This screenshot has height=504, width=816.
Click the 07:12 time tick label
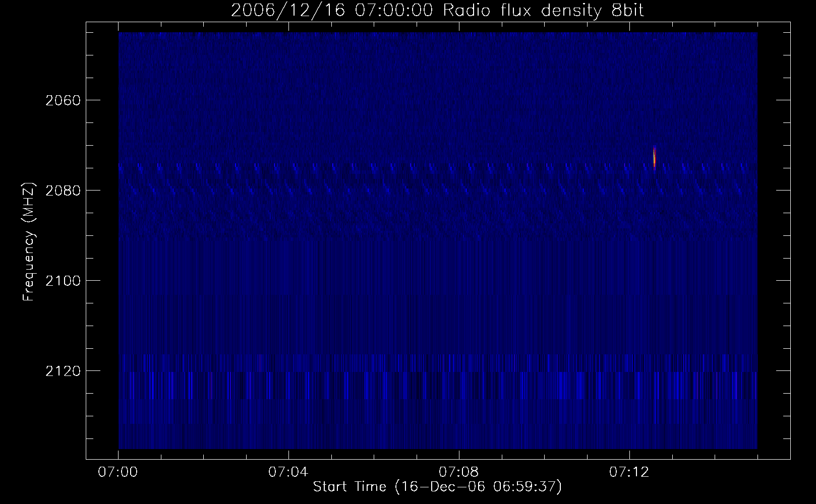pyautogui.click(x=629, y=472)
